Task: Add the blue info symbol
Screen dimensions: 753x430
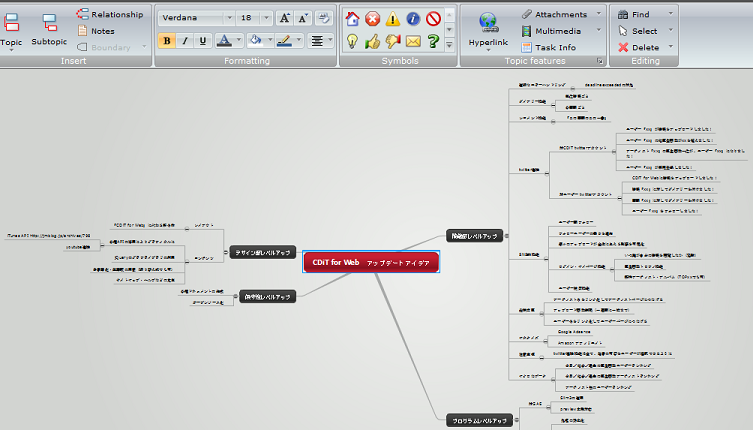Action: click(x=413, y=19)
